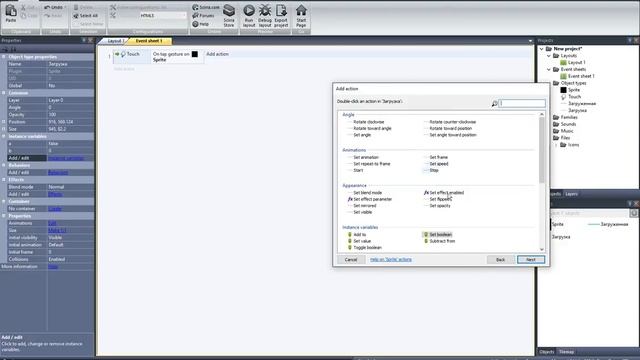Open the Forums link in the ribbon
The width and height of the screenshot is (640, 360).
[204, 16]
